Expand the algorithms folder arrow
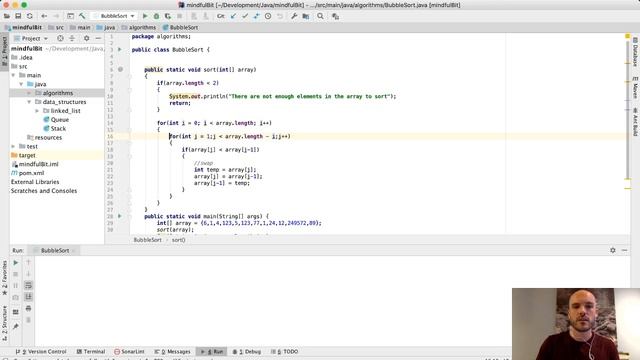This screenshot has height=360, width=640. [x=29, y=93]
